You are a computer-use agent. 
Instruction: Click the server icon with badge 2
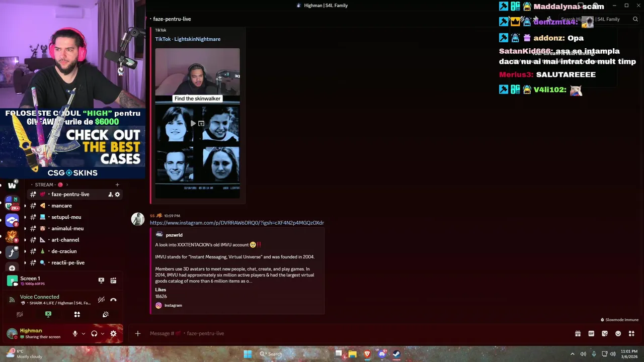point(12,220)
